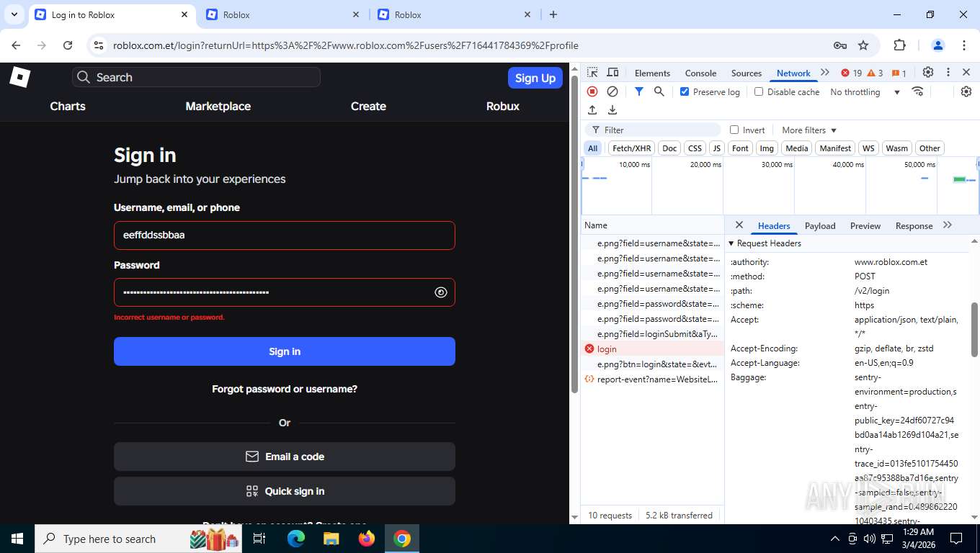Image resolution: width=980 pixels, height=553 pixels.
Task: Select the All request type filter
Action: [x=592, y=148]
